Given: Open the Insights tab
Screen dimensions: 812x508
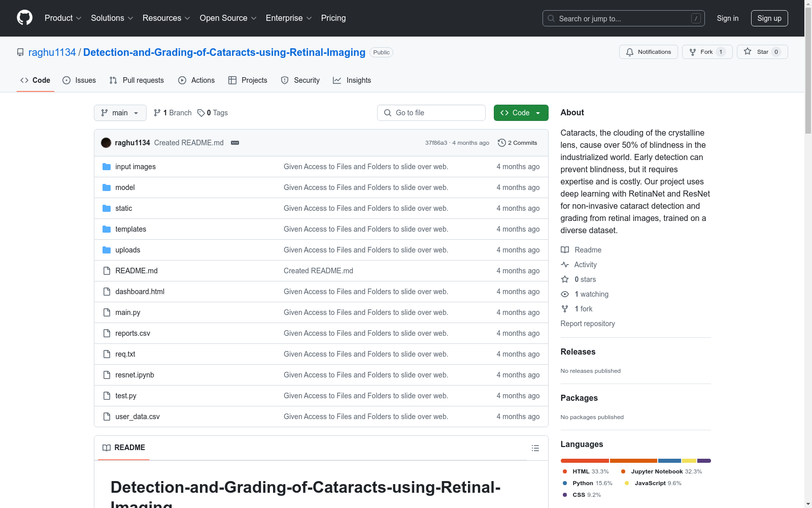Looking at the screenshot, I should point(352,80).
